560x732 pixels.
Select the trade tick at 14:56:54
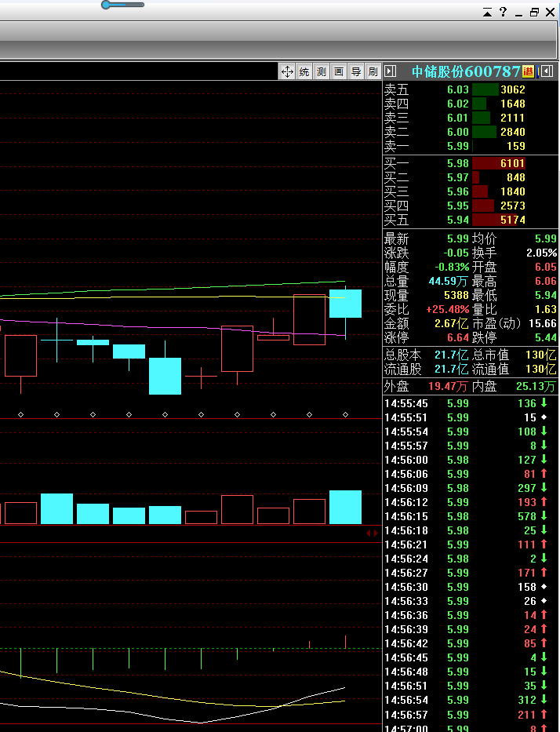(471, 700)
